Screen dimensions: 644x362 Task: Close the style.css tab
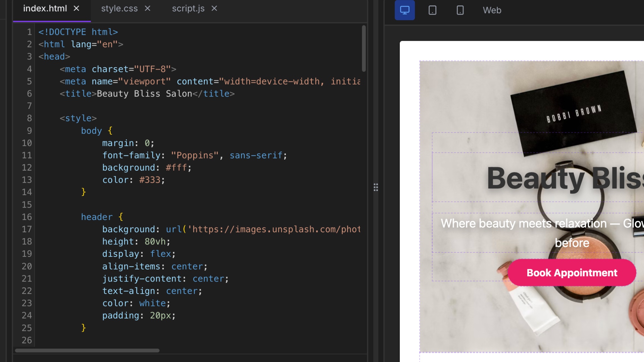(148, 8)
